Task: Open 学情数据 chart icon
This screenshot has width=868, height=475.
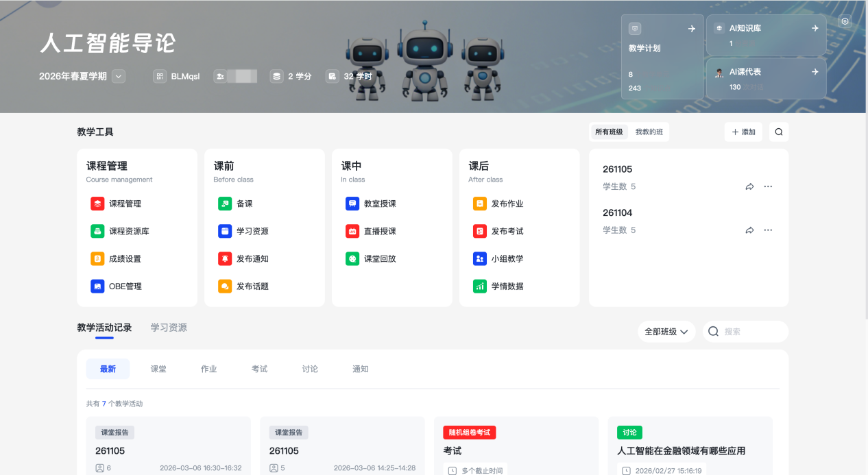Action: click(480, 286)
